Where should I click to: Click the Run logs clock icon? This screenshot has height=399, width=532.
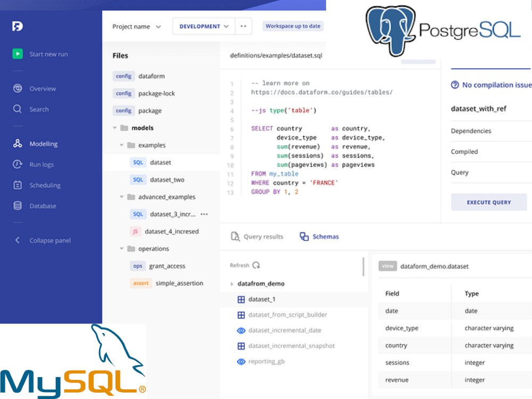18,164
